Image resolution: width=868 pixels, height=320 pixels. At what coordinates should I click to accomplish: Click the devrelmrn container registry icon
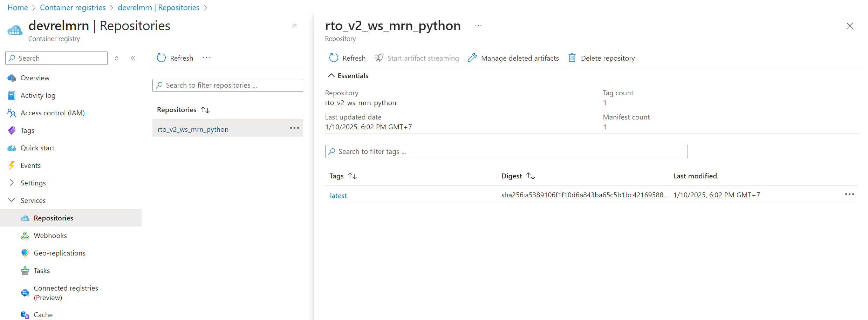pyautogui.click(x=15, y=30)
